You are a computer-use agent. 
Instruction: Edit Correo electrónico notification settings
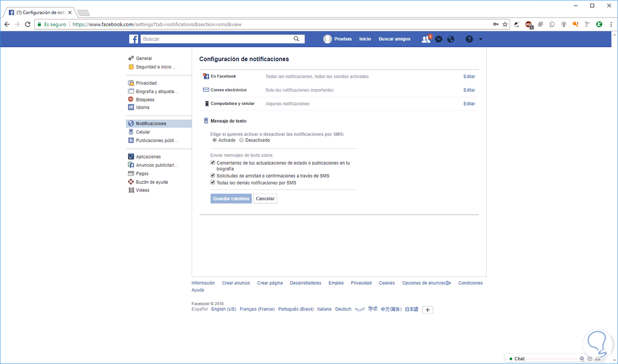[x=469, y=90]
